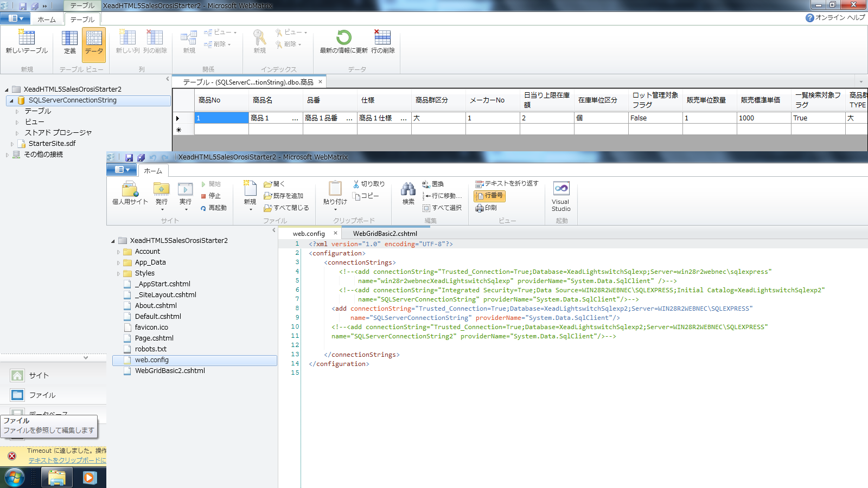This screenshot has height=488, width=868.
Task: Close the web.config editor tab
Action: tap(335, 233)
